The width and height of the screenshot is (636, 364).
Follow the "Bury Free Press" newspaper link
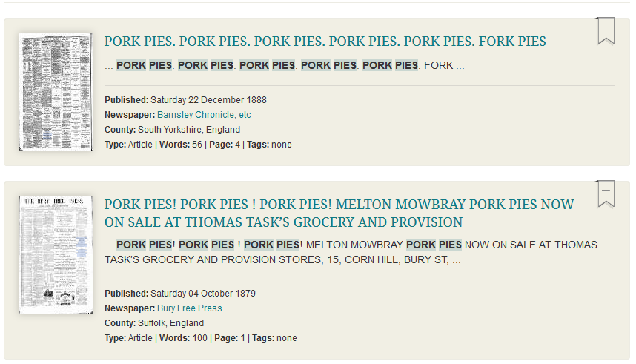click(189, 308)
